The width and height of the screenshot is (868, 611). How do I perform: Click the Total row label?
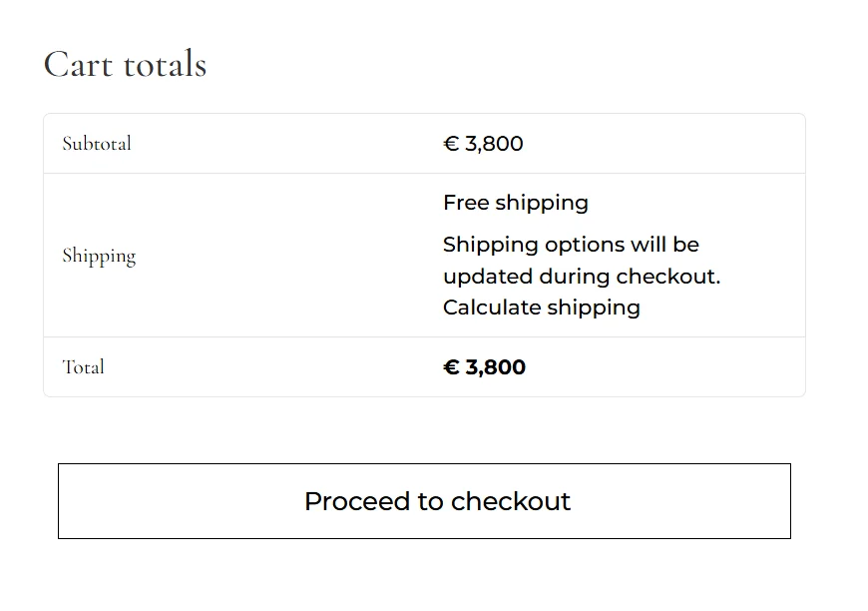pyautogui.click(x=83, y=367)
